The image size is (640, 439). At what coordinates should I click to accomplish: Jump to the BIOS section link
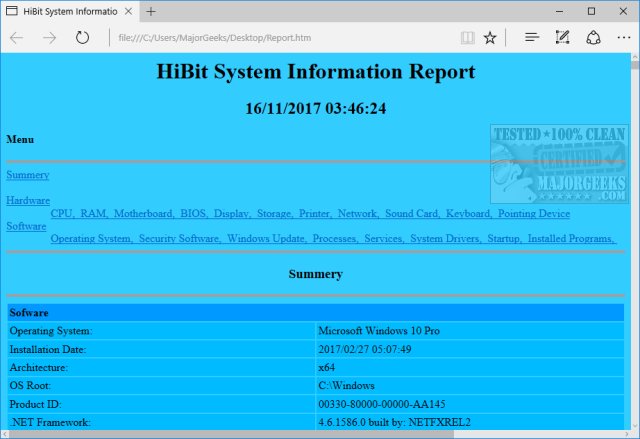194,213
